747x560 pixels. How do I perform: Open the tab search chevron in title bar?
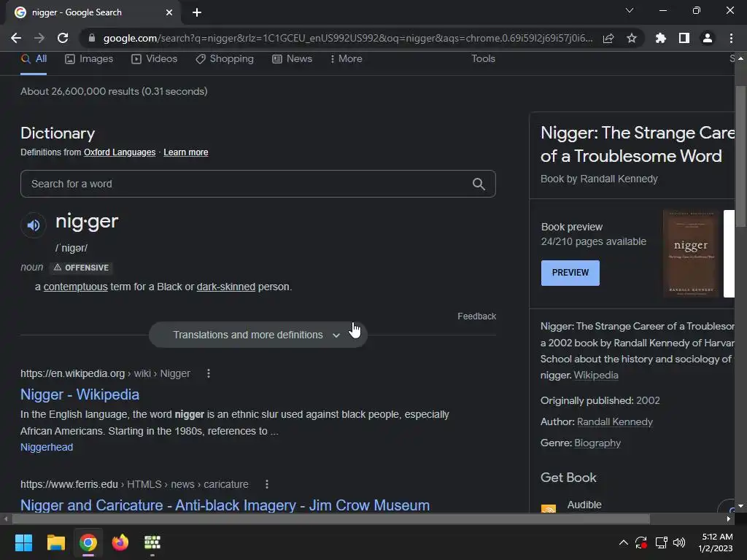[x=630, y=10]
